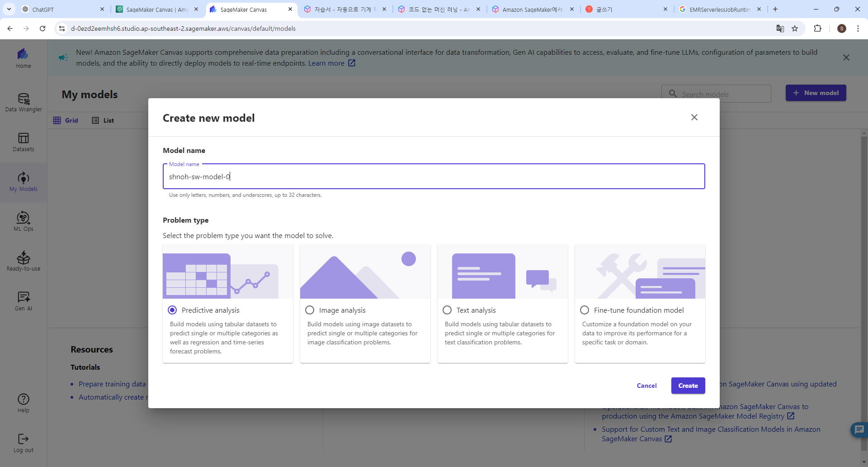Open Prepare training data tutorial link
The width and height of the screenshot is (868, 467).
coord(112,384)
